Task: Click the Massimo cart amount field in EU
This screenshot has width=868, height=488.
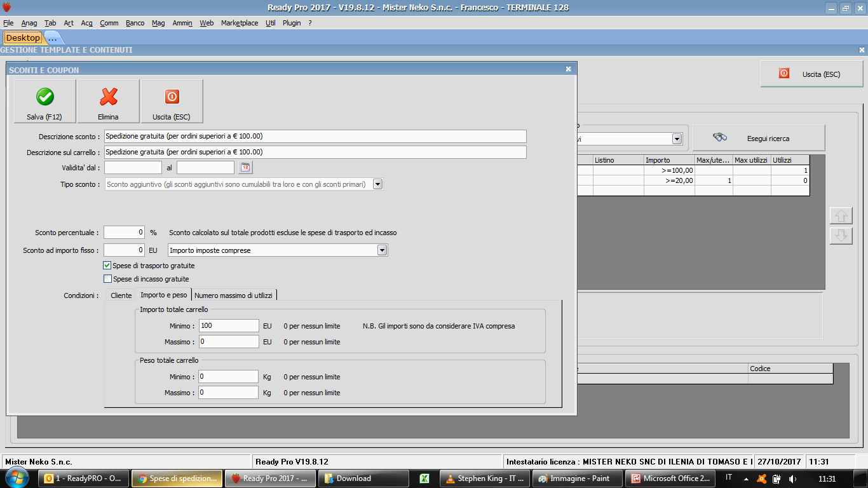Action: [x=229, y=342]
